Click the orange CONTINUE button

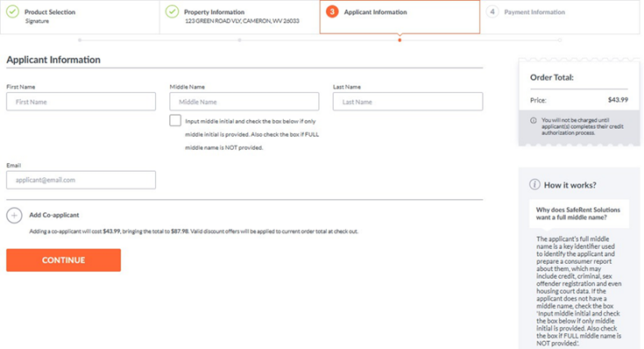coord(64,260)
